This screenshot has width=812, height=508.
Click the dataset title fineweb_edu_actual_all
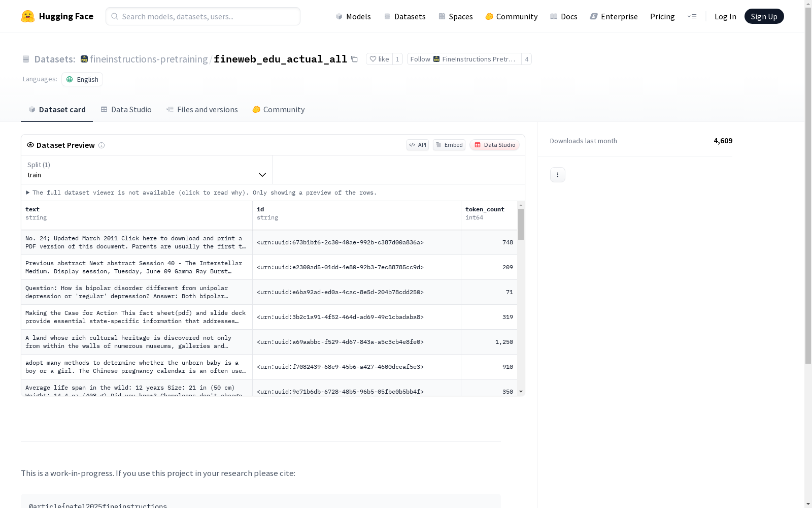tap(280, 59)
